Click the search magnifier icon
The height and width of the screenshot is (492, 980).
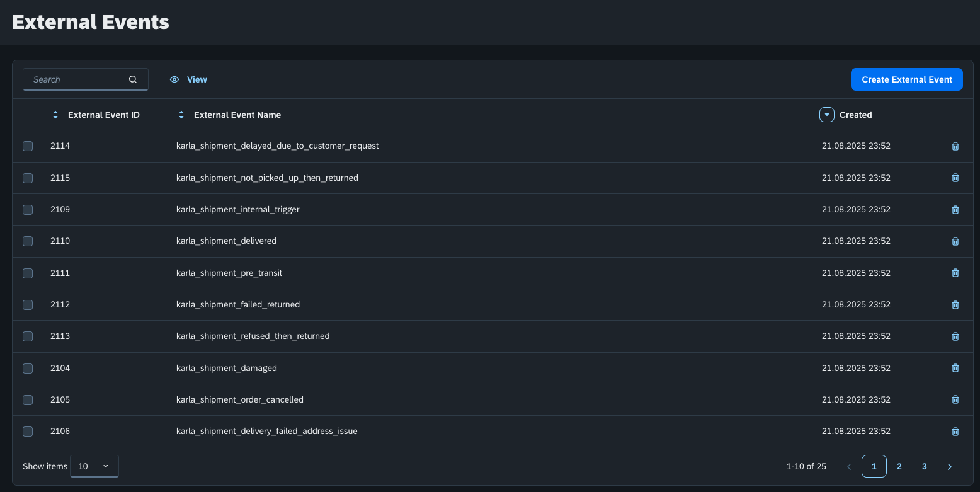click(x=133, y=79)
